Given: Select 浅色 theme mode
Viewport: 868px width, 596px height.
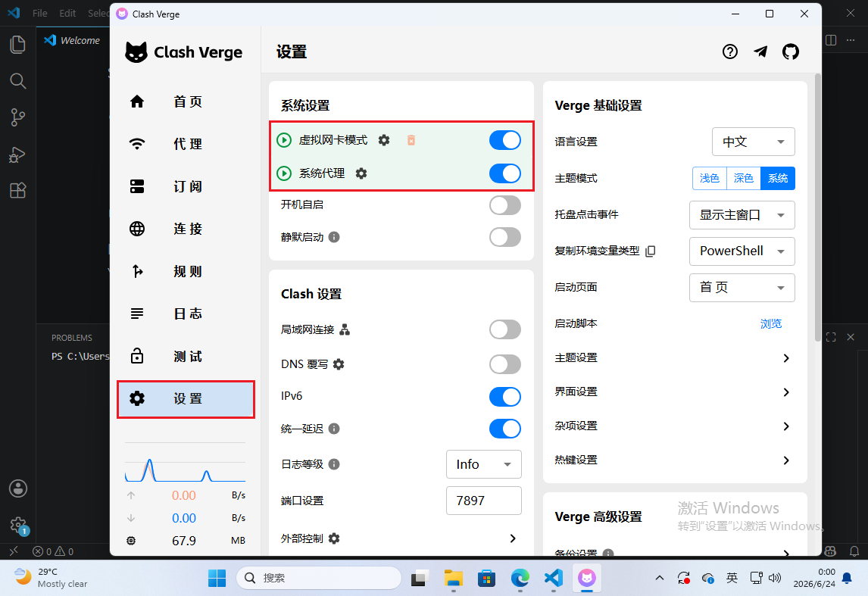Looking at the screenshot, I should [709, 178].
